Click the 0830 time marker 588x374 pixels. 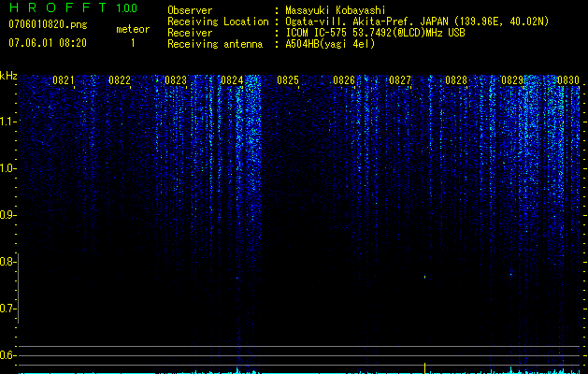[568, 80]
